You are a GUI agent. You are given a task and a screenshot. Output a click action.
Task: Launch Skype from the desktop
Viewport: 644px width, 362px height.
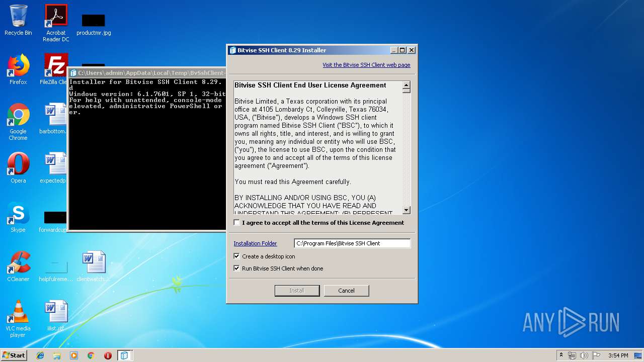[18, 217]
